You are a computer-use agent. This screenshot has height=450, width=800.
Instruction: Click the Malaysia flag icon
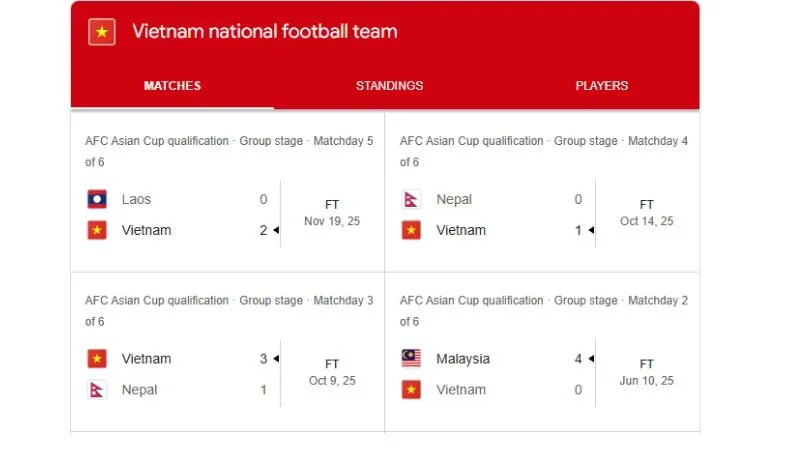411,358
